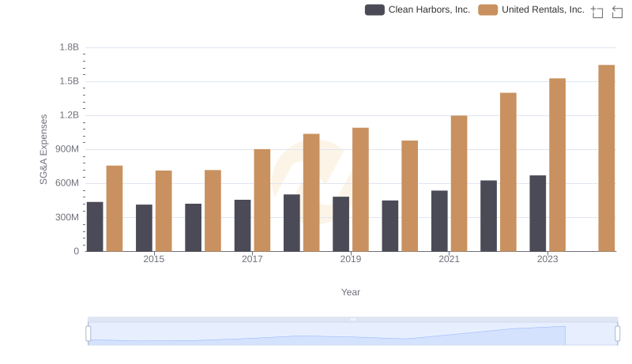The image size is (632, 364).
Task: Click the United Rentals bar for 2014
Action: point(114,208)
